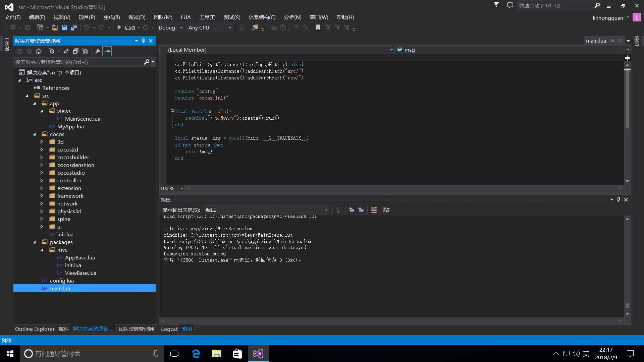The height and width of the screenshot is (362, 644).
Task: Toggle a bookmark with the bookmark icon
Action: click(x=318, y=27)
